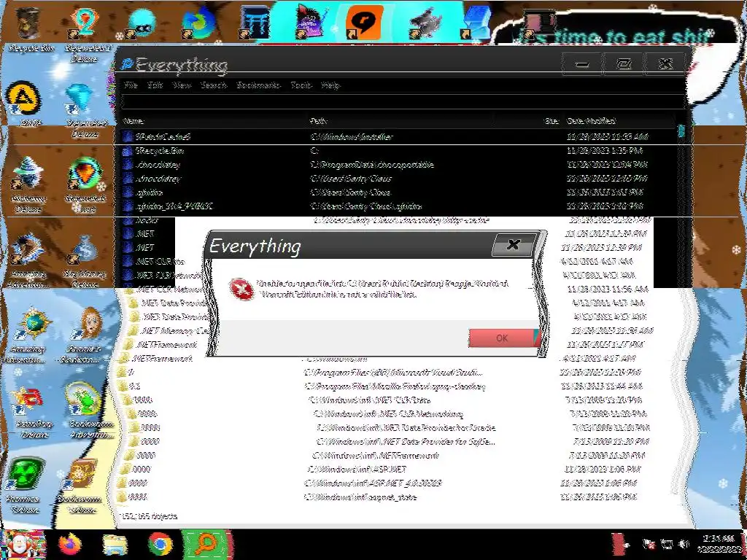Select Everything's magnifier icon in the taskbar
Viewport: 747px width, 560px height.
point(206,544)
